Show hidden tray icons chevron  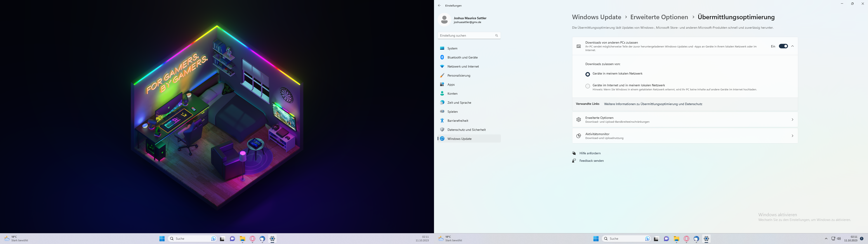pos(826,239)
